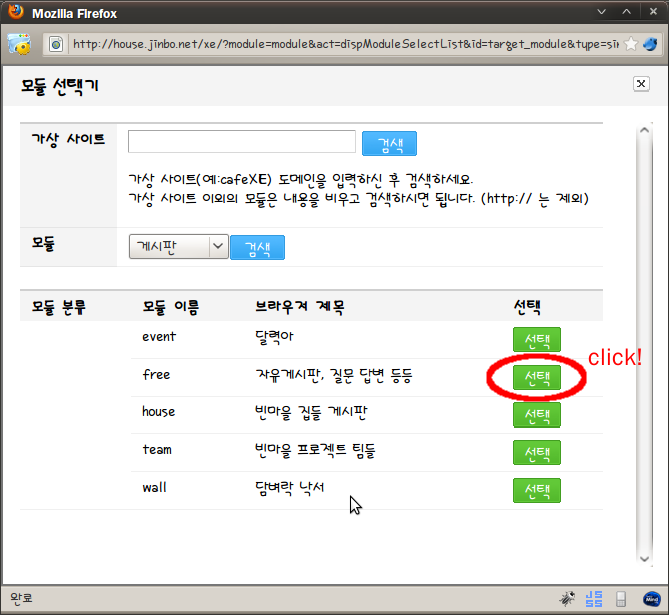Screen dimensions: 669x615
Task: Click the '브라우저 제목' column header
Action: click(300, 307)
